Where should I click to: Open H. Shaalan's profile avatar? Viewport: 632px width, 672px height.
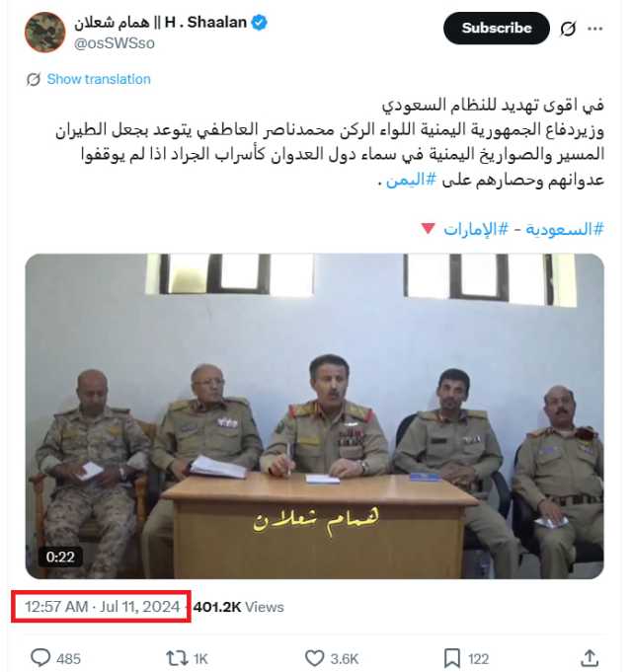(45, 33)
